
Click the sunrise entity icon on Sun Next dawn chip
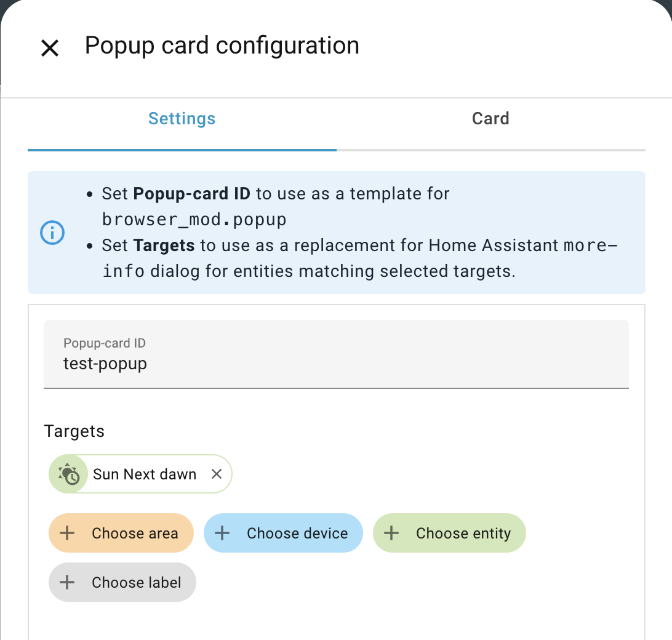pyautogui.click(x=68, y=474)
